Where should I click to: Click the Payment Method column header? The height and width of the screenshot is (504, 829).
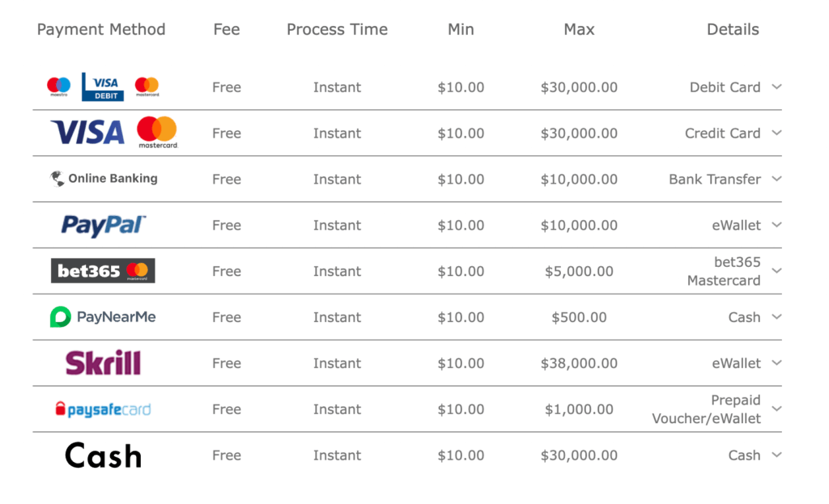coord(101,30)
